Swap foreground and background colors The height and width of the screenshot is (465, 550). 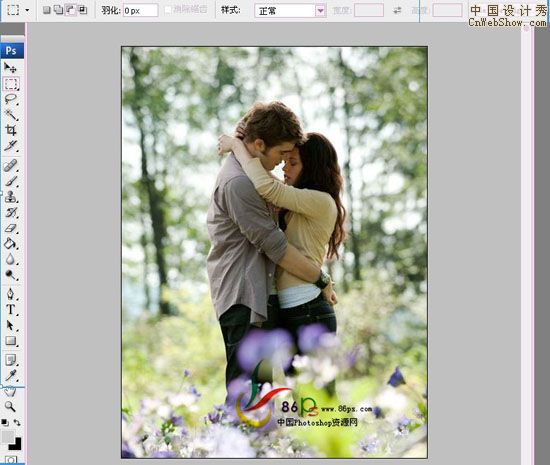(17, 423)
